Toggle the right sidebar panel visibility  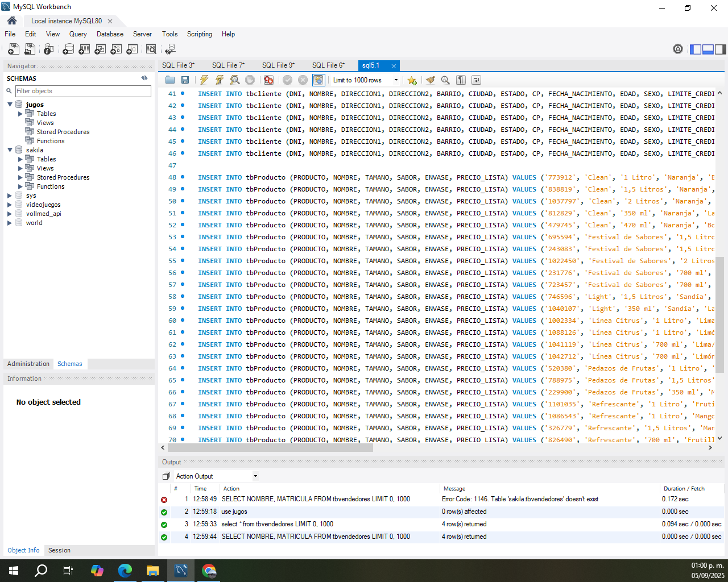[x=721, y=49]
